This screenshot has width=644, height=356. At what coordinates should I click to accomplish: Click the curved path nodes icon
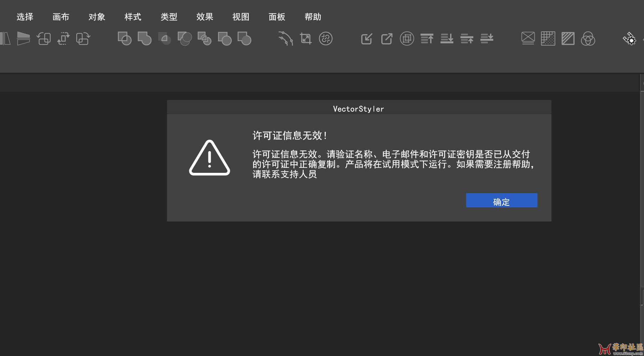click(x=286, y=38)
